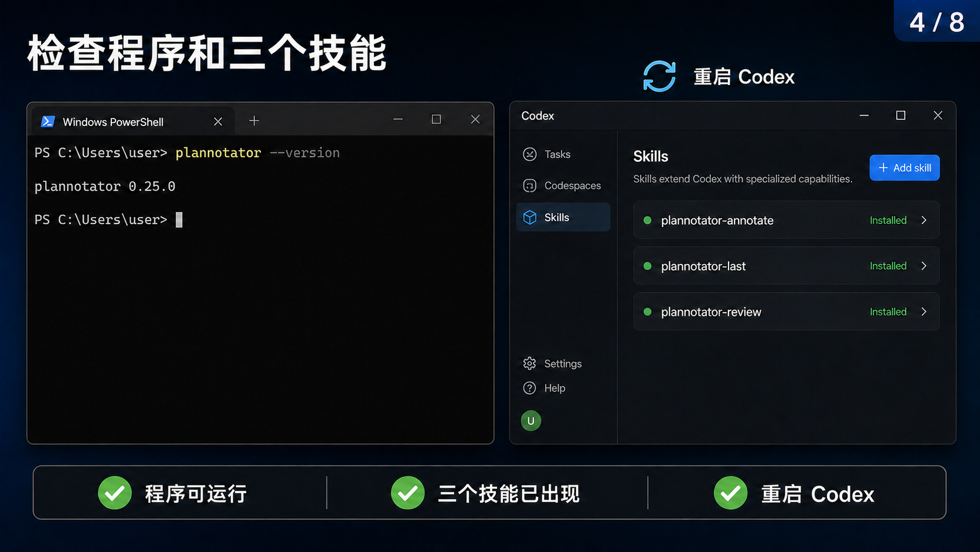Select Skills in the Codex sidebar

pos(563,217)
